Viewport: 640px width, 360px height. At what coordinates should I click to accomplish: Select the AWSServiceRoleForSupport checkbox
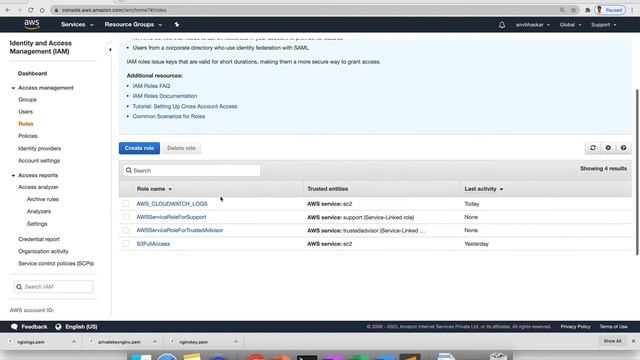tap(126, 217)
